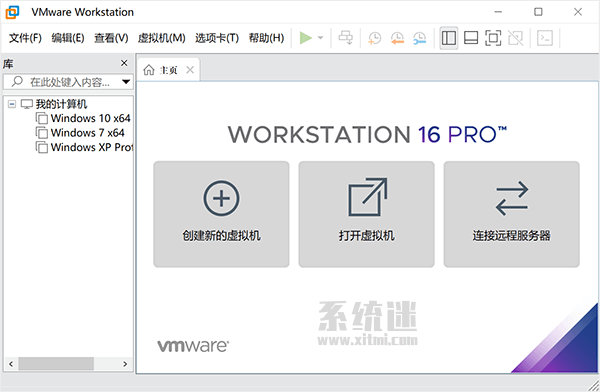This screenshot has height=392, width=600.
Task: Send Ctrl+Alt+Del toolbar icon
Action: pyautogui.click(x=346, y=38)
